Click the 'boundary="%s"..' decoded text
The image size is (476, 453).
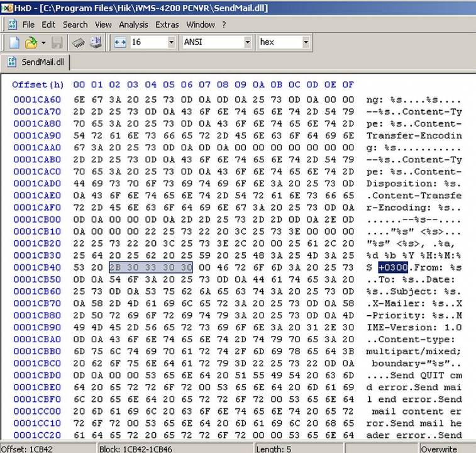(x=416, y=364)
